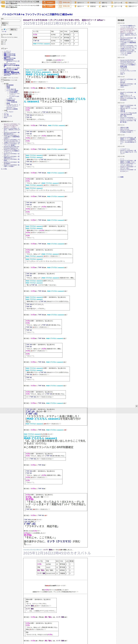
Task: Click the keyword search input field
Action: (x=11, y=21)
